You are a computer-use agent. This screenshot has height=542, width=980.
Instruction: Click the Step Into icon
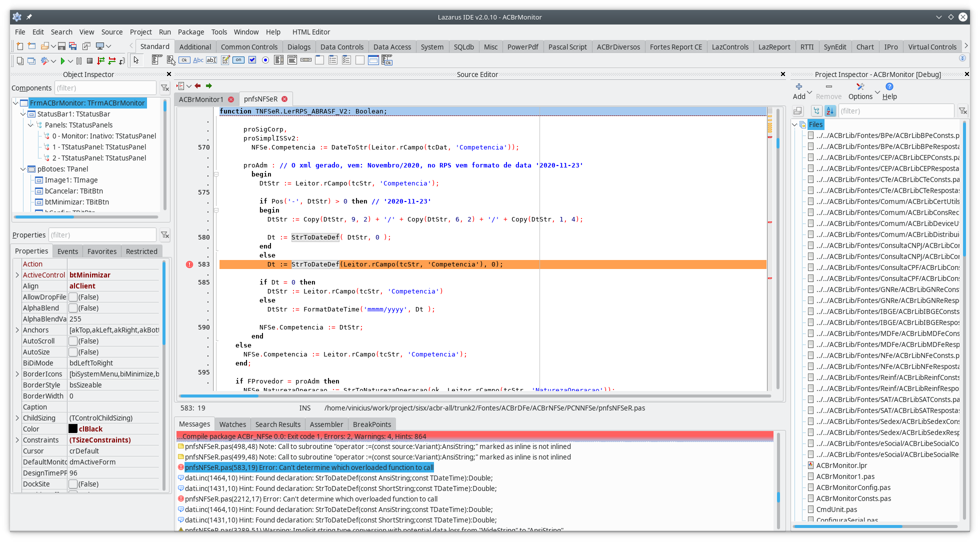click(101, 60)
